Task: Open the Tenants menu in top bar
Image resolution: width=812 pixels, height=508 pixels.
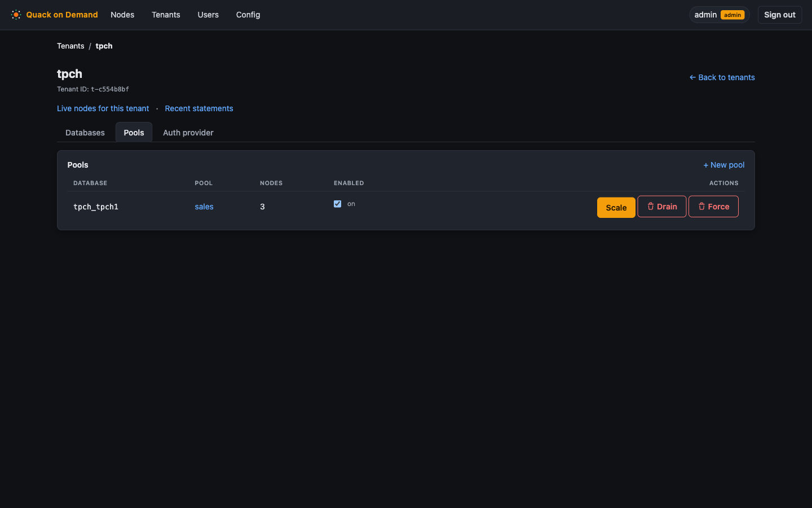Action: 166,15
